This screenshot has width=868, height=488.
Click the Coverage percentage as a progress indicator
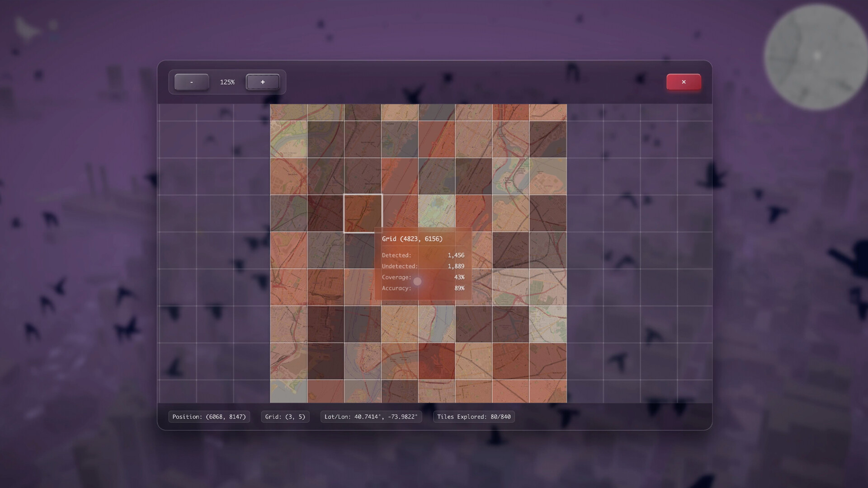coord(458,277)
